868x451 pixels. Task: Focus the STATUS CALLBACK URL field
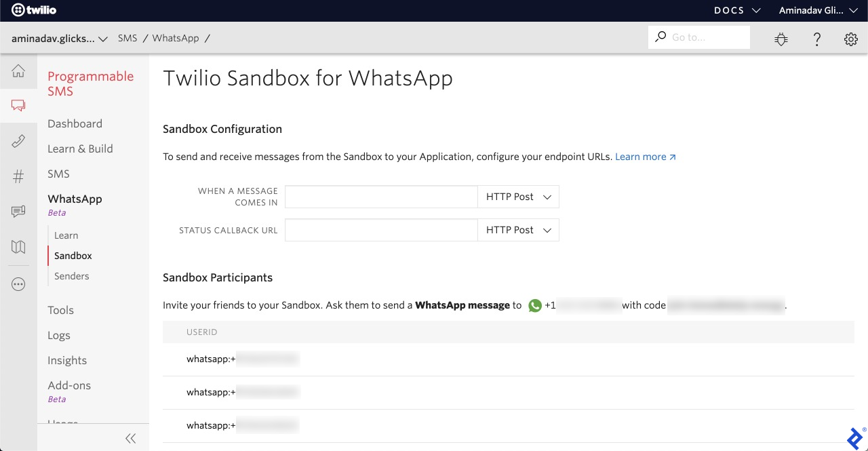click(x=381, y=230)
